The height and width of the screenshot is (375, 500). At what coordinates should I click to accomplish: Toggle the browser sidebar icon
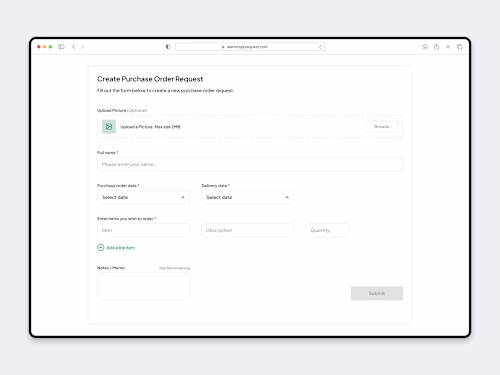(x=61, y=47)
